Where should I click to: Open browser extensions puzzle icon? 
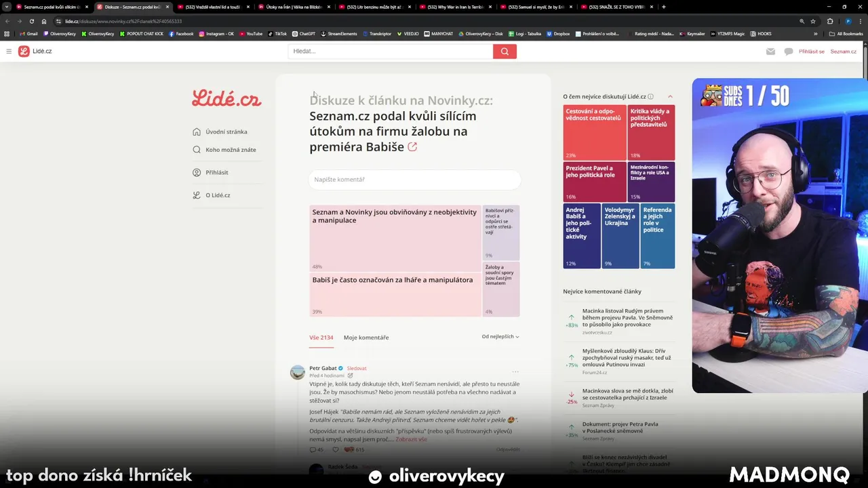click(x=830, y=21)
